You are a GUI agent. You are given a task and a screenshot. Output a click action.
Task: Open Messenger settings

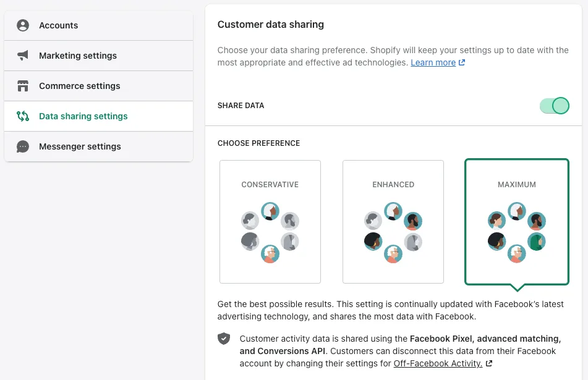pyautogui.click(x=99, y=146)
